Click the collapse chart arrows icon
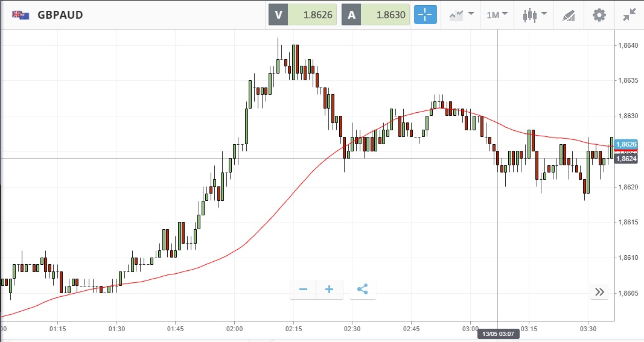This screenshot has width=644, height=342. [x=630, y=15]
